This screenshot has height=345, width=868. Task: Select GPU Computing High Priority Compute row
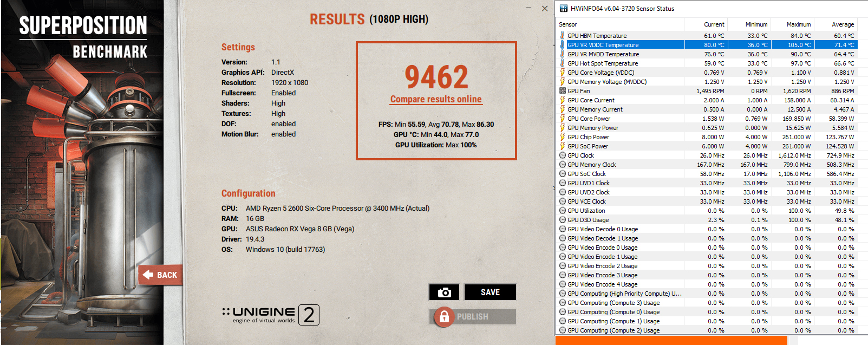(707, 293)
